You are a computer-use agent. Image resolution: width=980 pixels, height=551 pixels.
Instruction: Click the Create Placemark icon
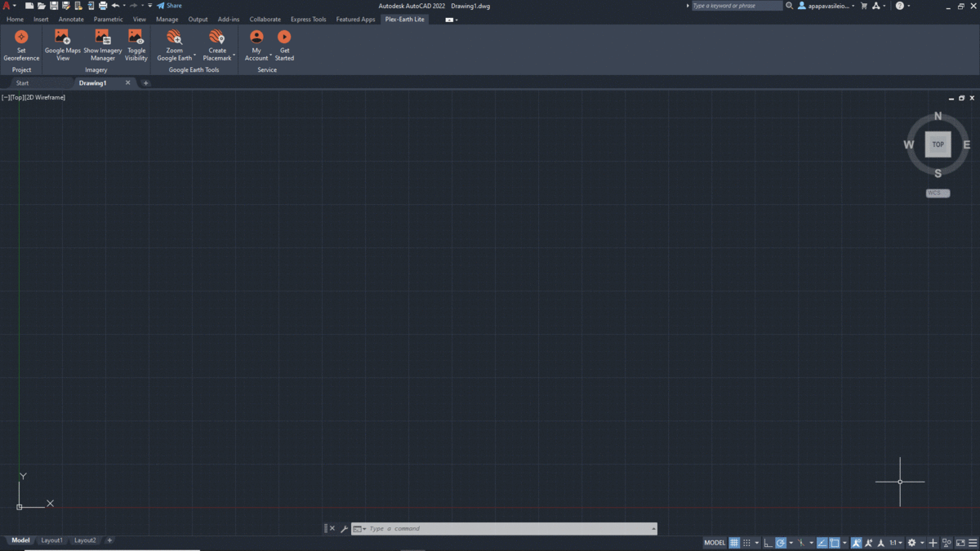click(216, 37)
